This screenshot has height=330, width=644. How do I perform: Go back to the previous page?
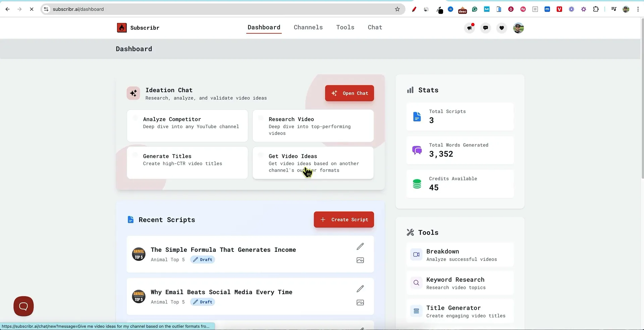pos(7,9)
